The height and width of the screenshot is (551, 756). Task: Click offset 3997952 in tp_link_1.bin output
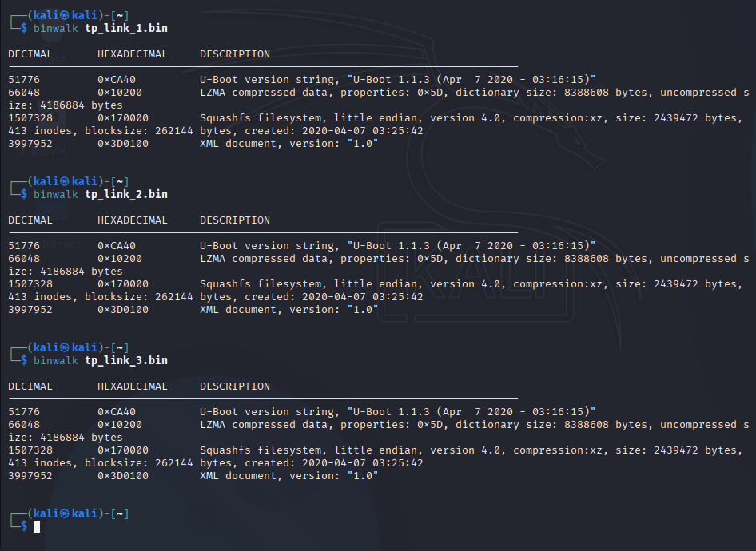click(x=30, y=144)
